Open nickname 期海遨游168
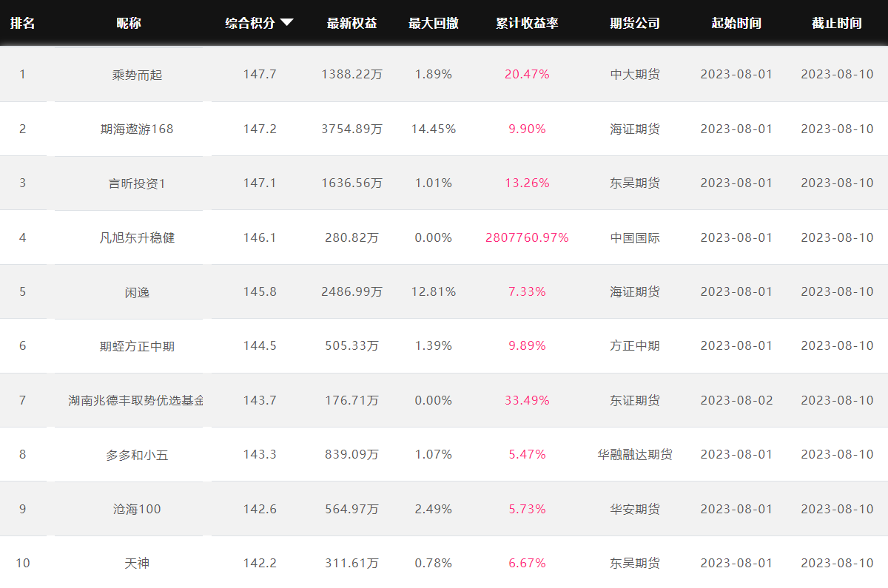This screenshot has height=588, width=888. [137, 129]
